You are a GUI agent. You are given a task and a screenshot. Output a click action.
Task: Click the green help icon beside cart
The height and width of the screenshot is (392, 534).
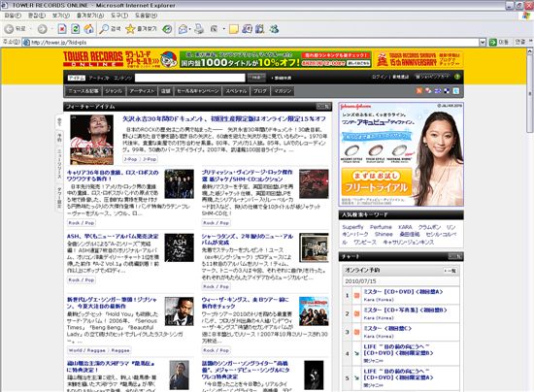pos(457,77)
